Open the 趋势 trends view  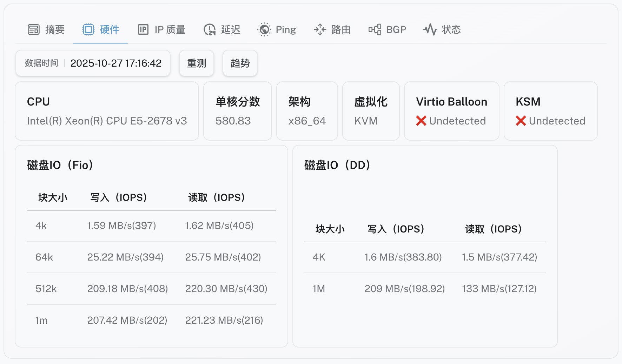click(x=240, y=63)
